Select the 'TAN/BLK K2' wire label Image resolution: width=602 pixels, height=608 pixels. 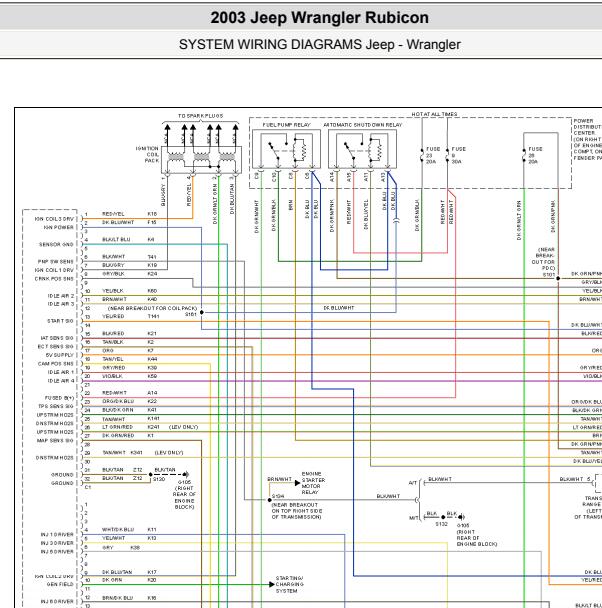[128, 342]
